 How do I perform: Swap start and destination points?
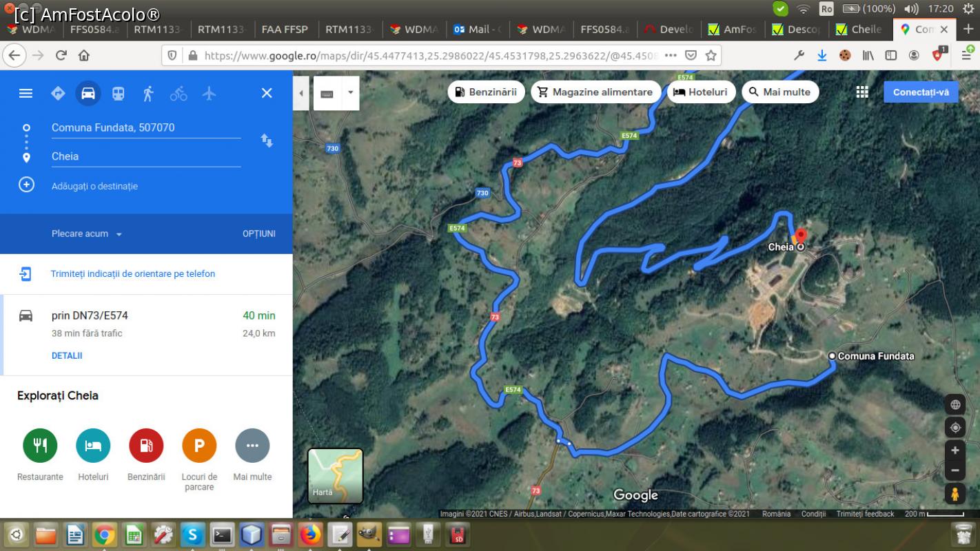pos(267,141)
